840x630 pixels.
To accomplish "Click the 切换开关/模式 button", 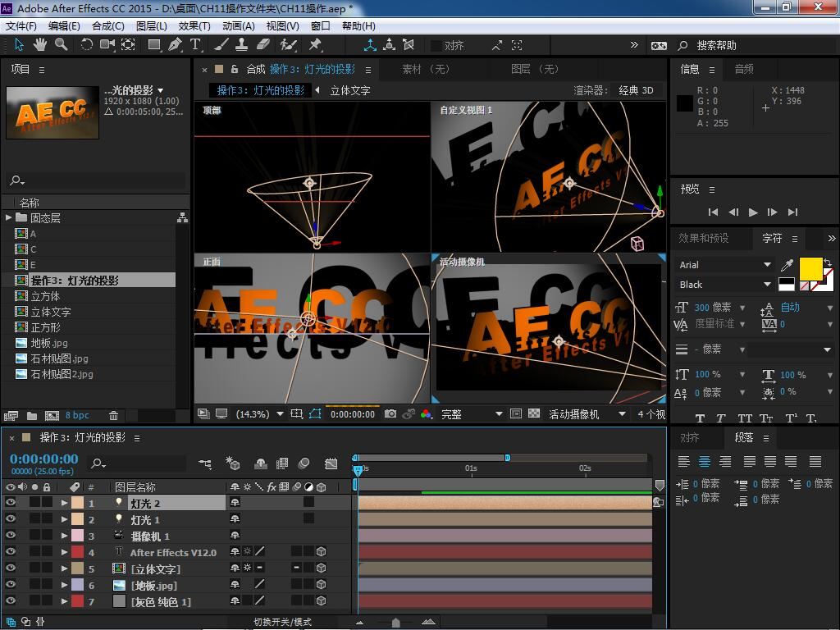I will [282, 622].
